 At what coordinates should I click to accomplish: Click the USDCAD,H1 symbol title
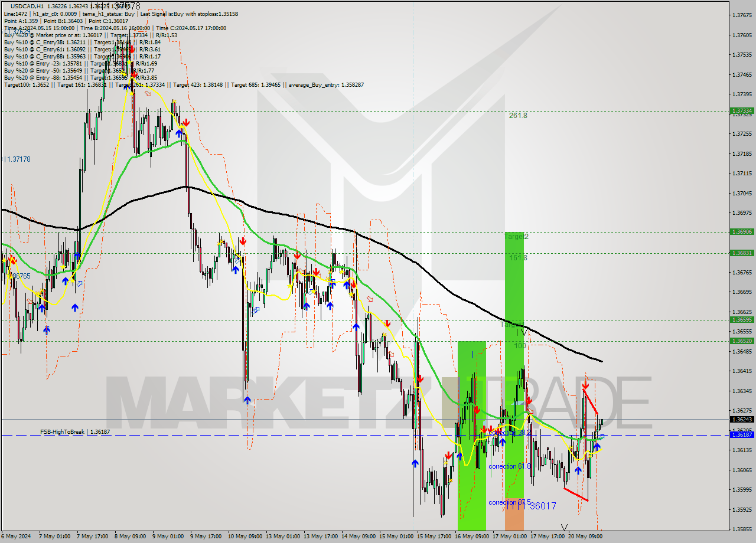pyautogui.click(x=28, y=6)
